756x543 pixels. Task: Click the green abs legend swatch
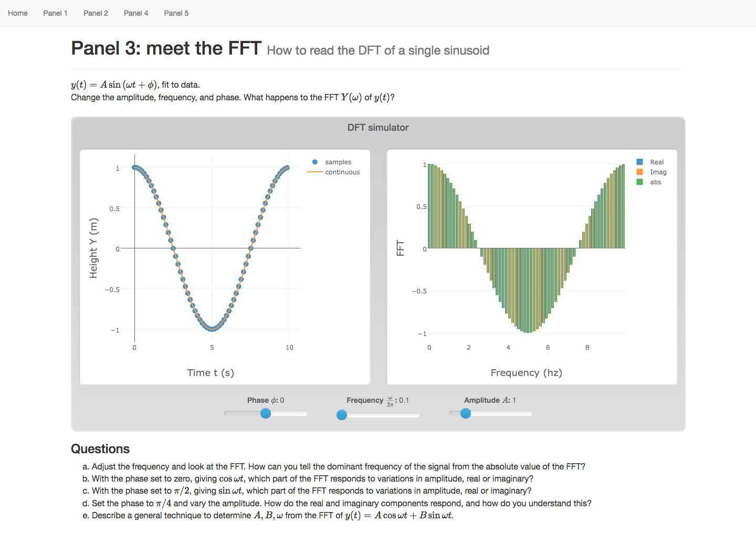(639, 182)
